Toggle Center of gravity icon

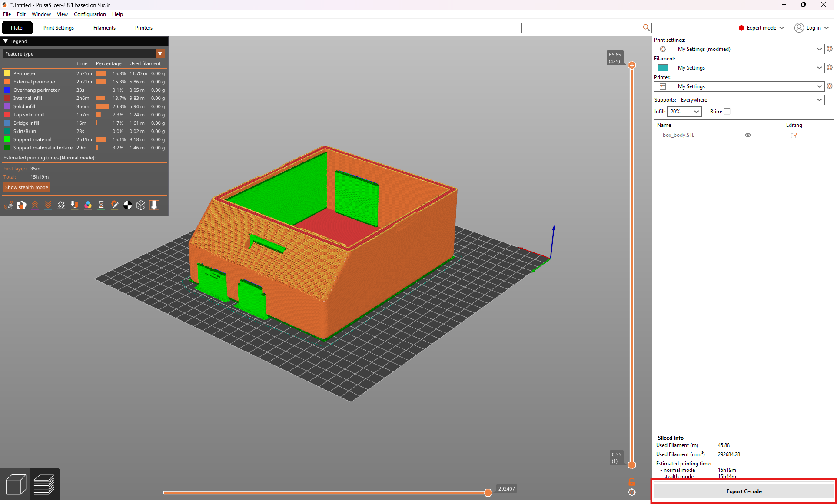(128, 206)
